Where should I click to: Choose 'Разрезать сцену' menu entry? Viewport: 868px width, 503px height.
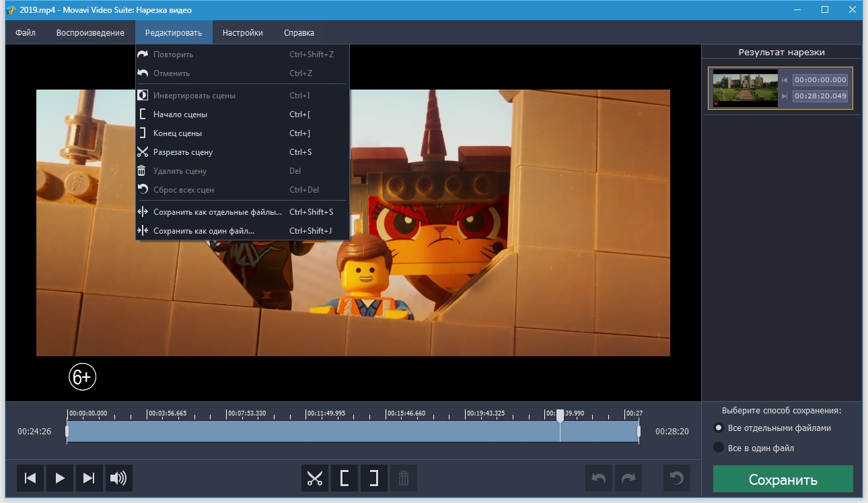(x=183, y=152)
